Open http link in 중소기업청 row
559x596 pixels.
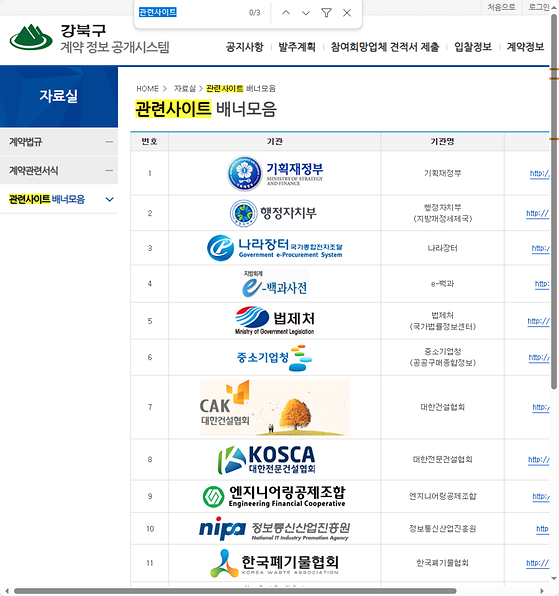tap(539, 357)
